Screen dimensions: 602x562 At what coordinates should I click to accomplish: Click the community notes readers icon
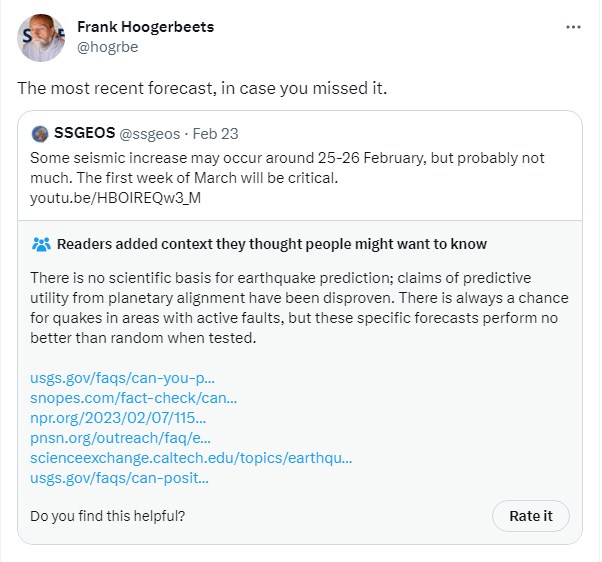(x=41, y=244)
